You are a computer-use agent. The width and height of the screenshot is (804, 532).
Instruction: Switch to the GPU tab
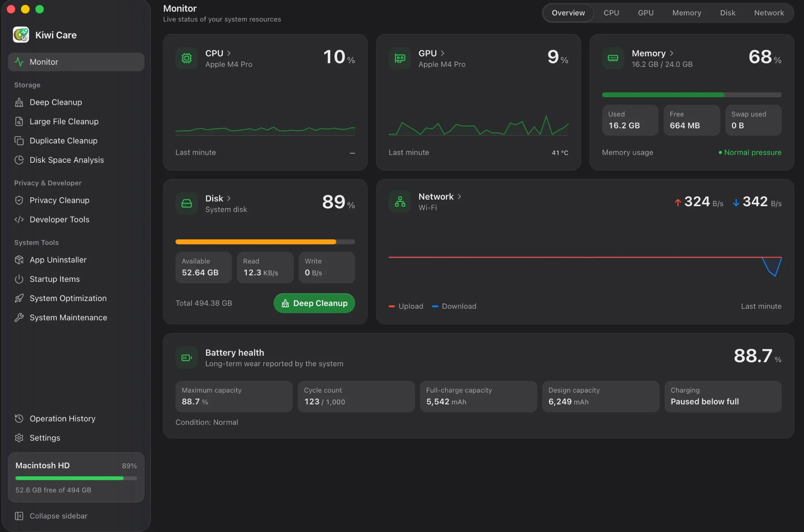coord(646,13)
